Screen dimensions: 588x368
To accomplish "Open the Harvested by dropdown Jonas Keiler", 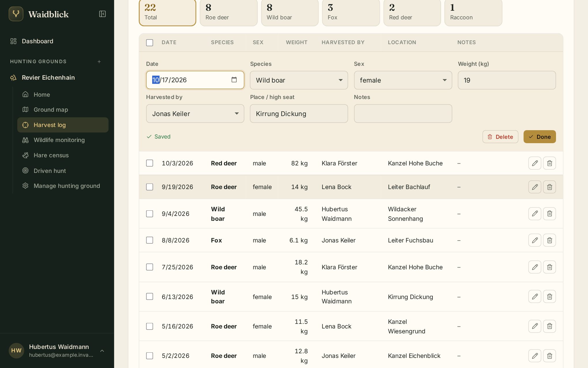I will pyautogui.click(x=195, y=113).
